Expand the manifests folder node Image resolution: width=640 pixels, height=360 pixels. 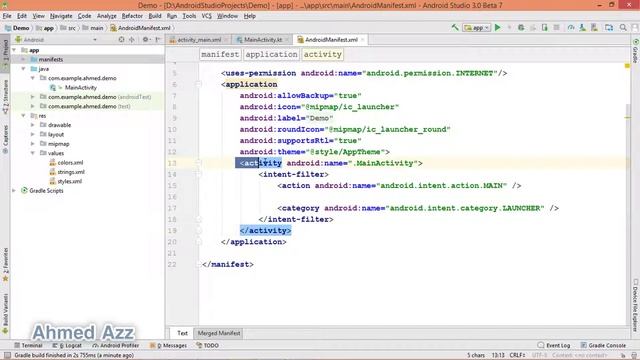24,60
